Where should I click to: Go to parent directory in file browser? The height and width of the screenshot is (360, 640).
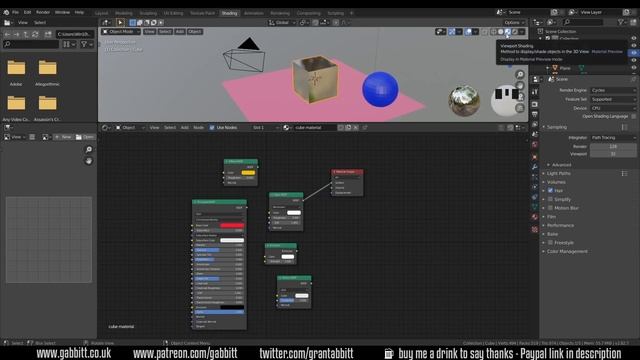26,34
